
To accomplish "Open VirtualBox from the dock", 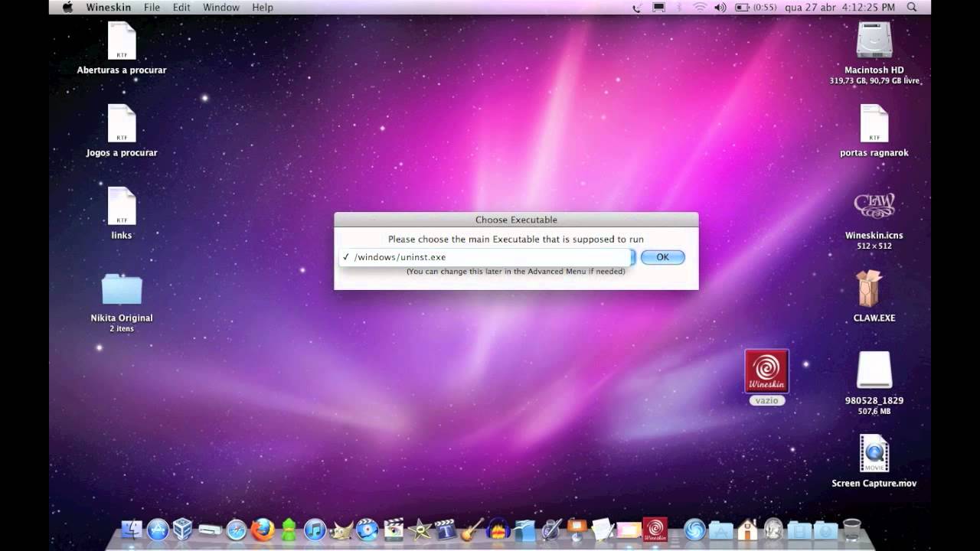I will click(183, 530).
